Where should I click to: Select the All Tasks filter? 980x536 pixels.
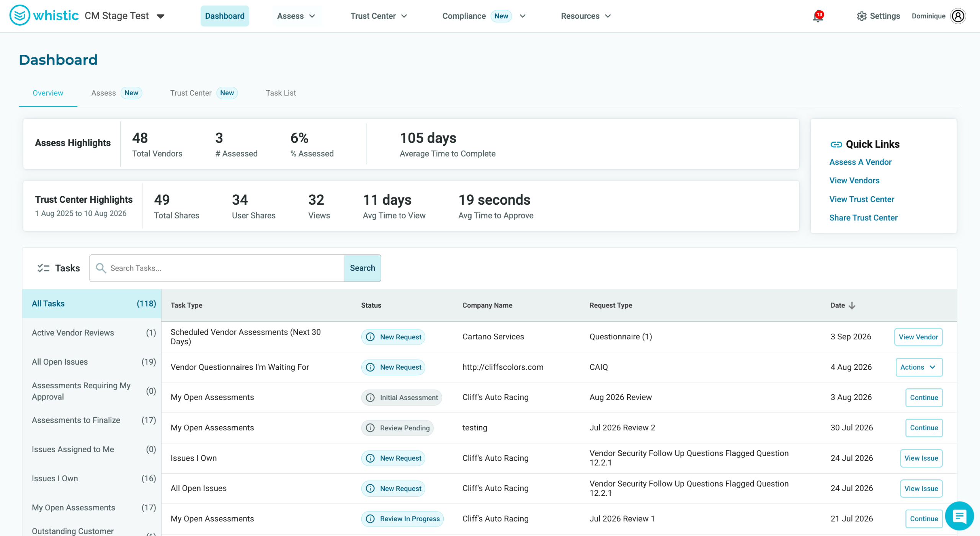(x=92, y=303)
